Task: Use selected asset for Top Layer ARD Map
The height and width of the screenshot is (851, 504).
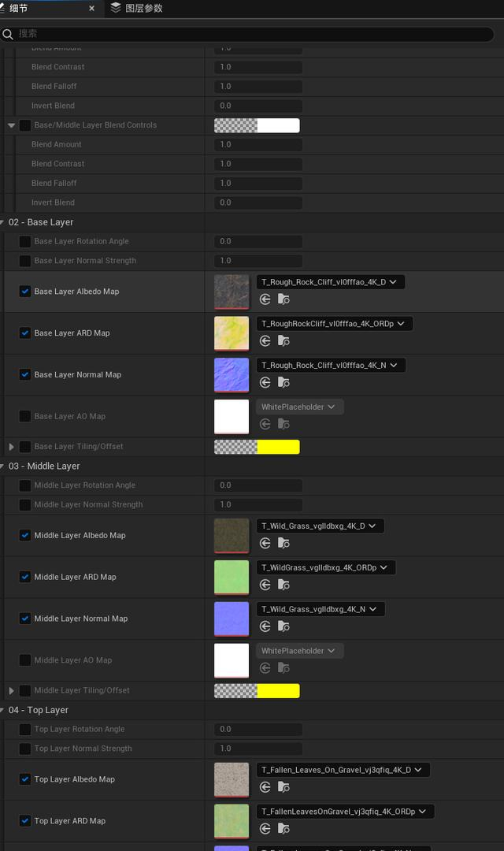Action: 265,829
